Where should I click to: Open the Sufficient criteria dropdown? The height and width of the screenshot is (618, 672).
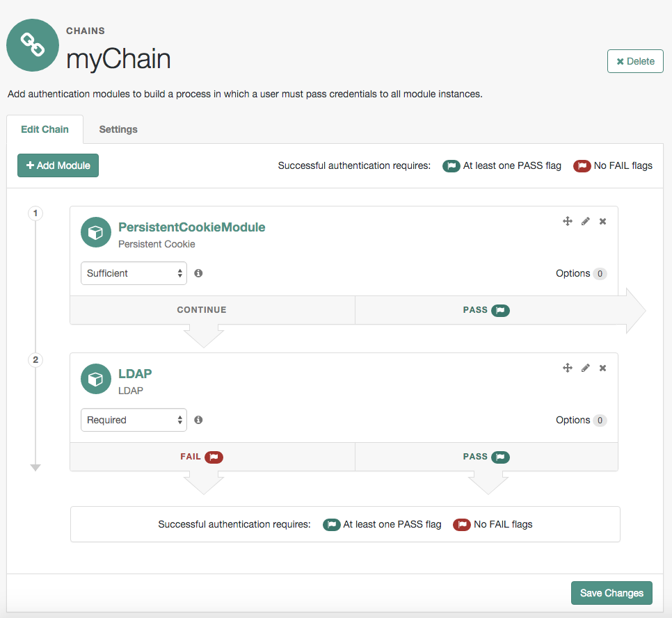coord(134,273)
